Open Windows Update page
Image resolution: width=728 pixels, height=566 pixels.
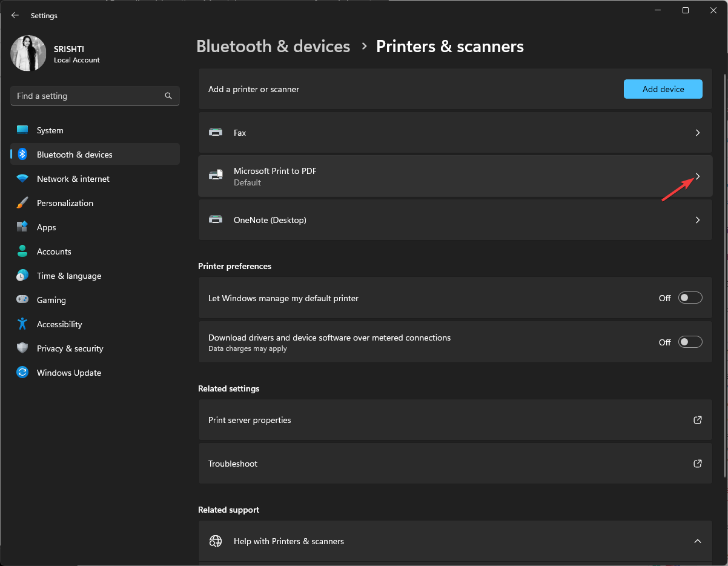(95, 373)
